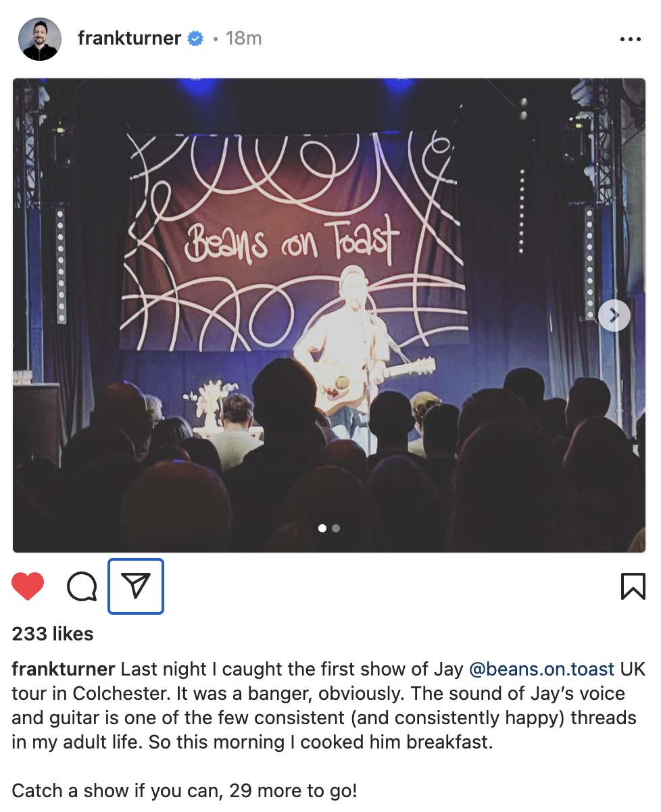
Task: Open the three-dot more options menu
Action: (x=630, y=40)
